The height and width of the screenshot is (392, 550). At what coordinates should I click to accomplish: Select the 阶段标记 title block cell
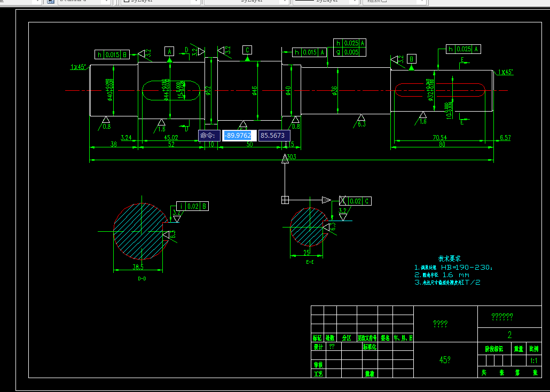[494, 349]
